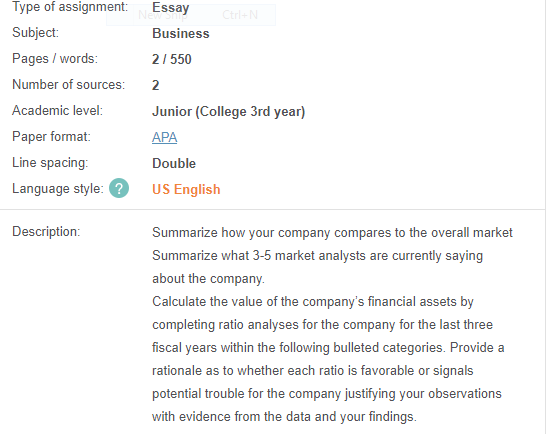Click the Paper format label

52,137
